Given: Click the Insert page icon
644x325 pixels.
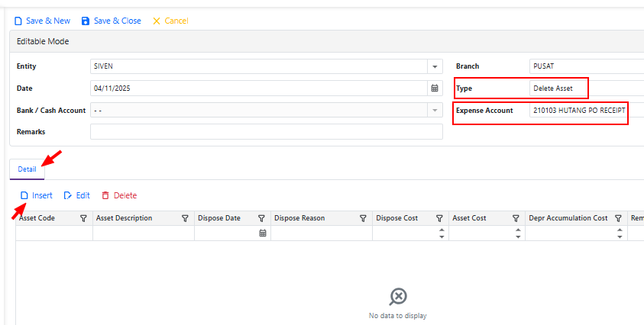Looking at the screenshot, I should click(24, 195).
